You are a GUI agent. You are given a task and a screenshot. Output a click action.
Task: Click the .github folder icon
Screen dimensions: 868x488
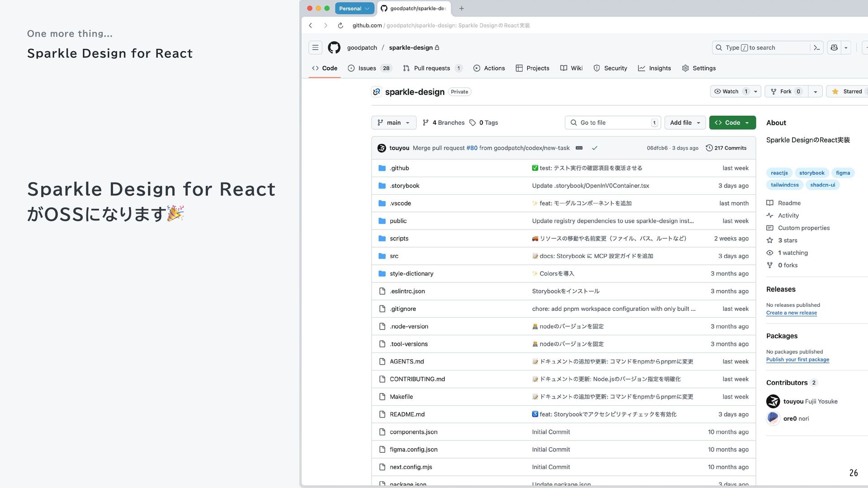coord(382,168)
